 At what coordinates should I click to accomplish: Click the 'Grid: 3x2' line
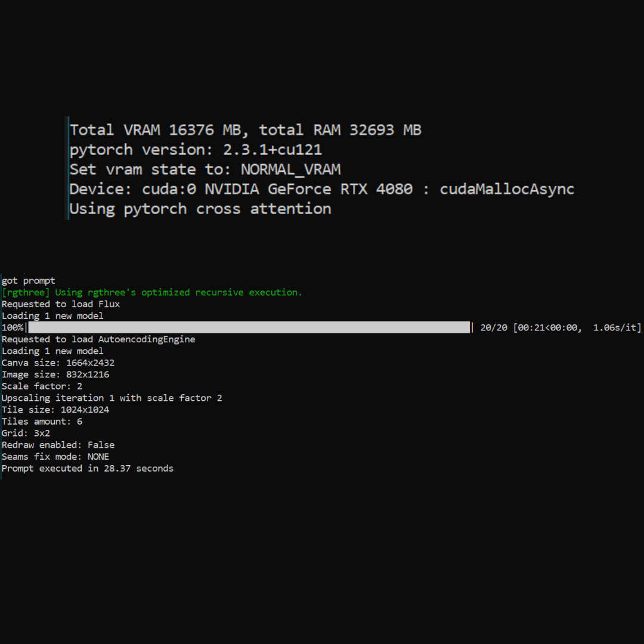(26, 433)
